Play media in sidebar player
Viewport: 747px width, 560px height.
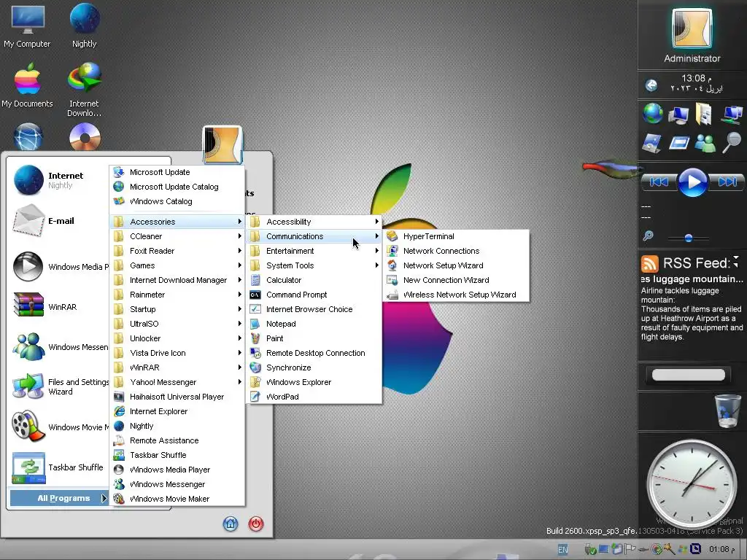point(692,182)
